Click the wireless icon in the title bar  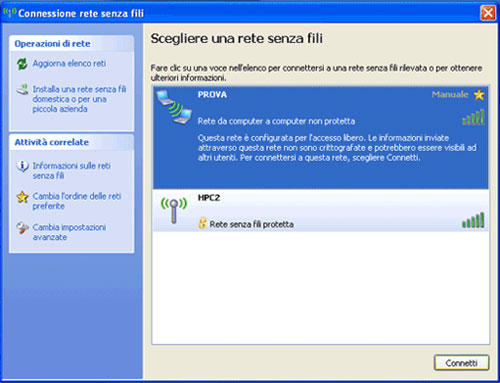click(x=10, y=13)
